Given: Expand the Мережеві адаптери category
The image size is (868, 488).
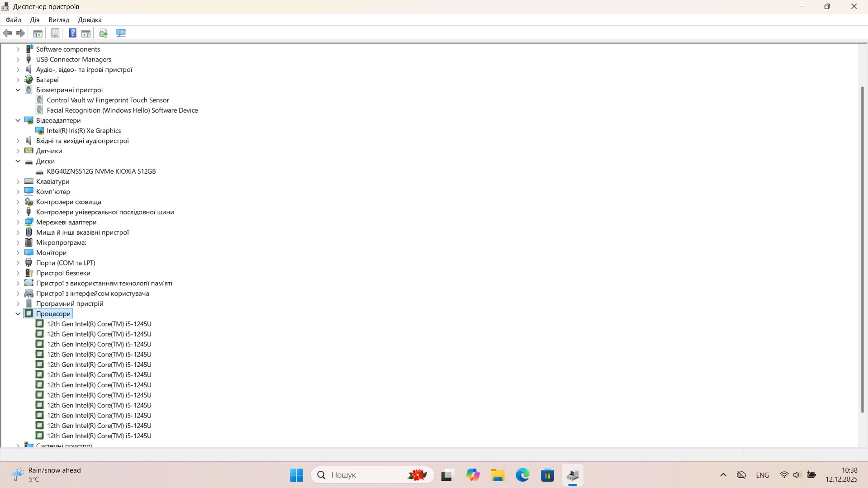Looking at the screenshot, I should pos(18,222).
